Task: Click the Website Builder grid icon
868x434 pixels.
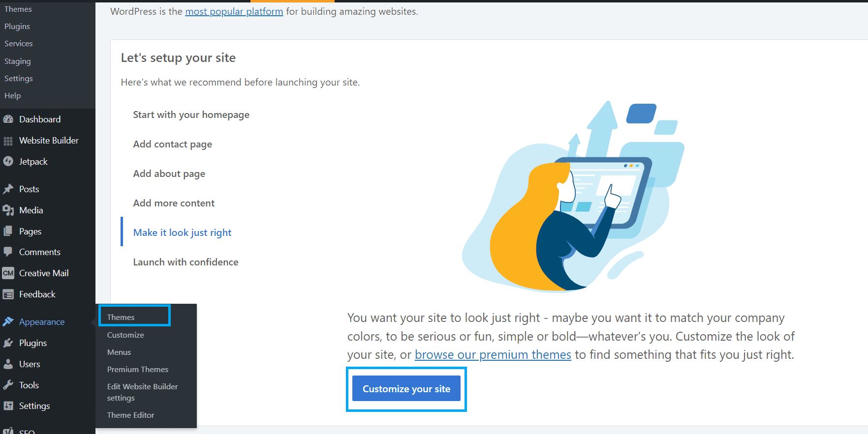Action: [8, 141]
